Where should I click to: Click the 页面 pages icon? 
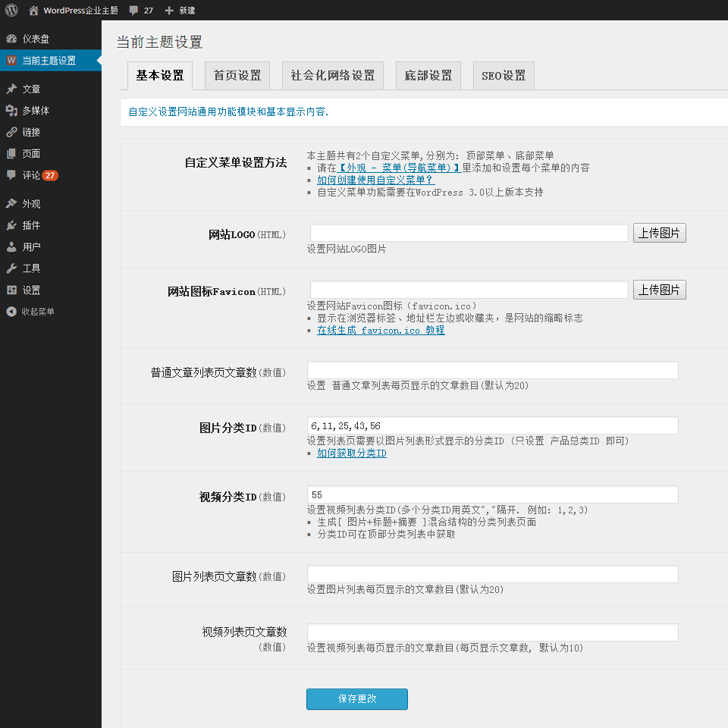[x=11, y=153]
